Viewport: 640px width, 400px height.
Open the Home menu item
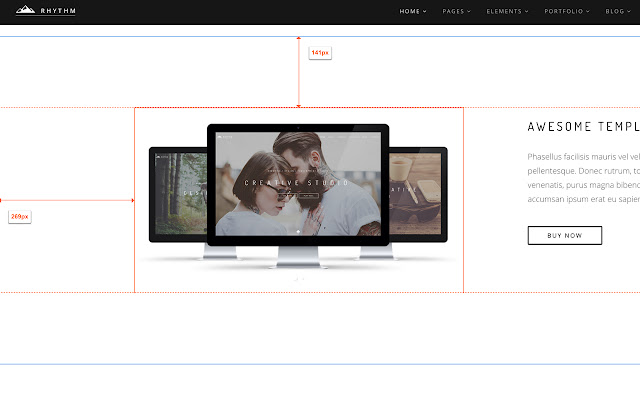[x=412, y=12]
